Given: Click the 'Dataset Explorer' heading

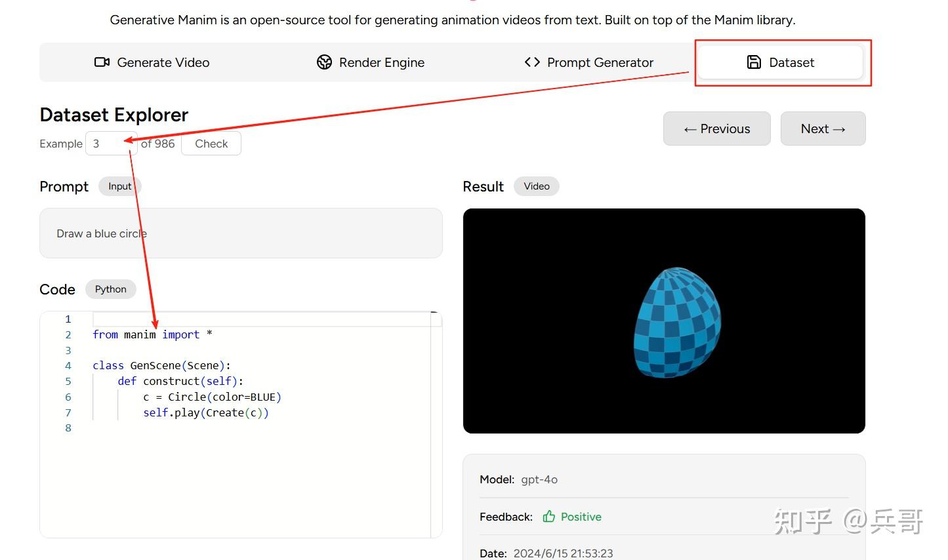Looking at the screenshot, I should pyautogui.click(x=114, y=115).
